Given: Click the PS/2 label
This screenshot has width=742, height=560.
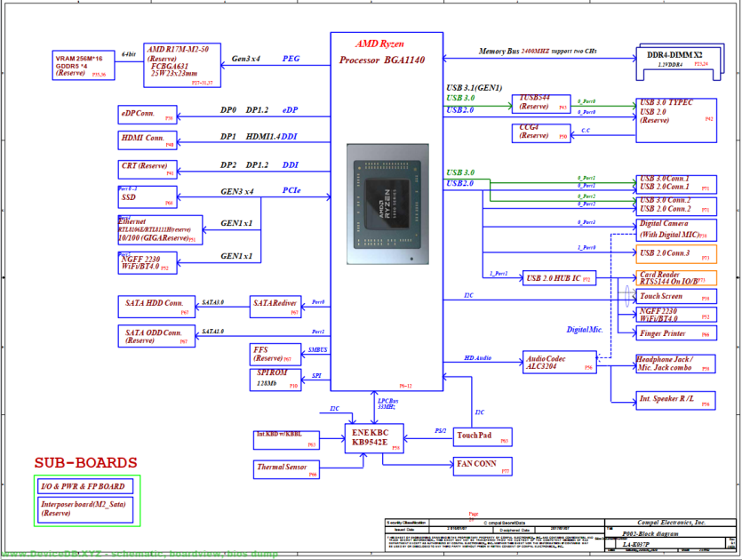Looking at the screenshot, I should (440, 431).
